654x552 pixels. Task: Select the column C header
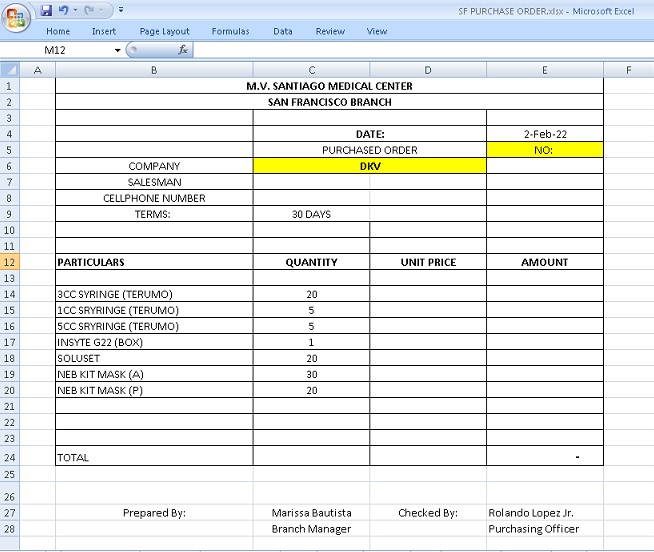(312, 70)
